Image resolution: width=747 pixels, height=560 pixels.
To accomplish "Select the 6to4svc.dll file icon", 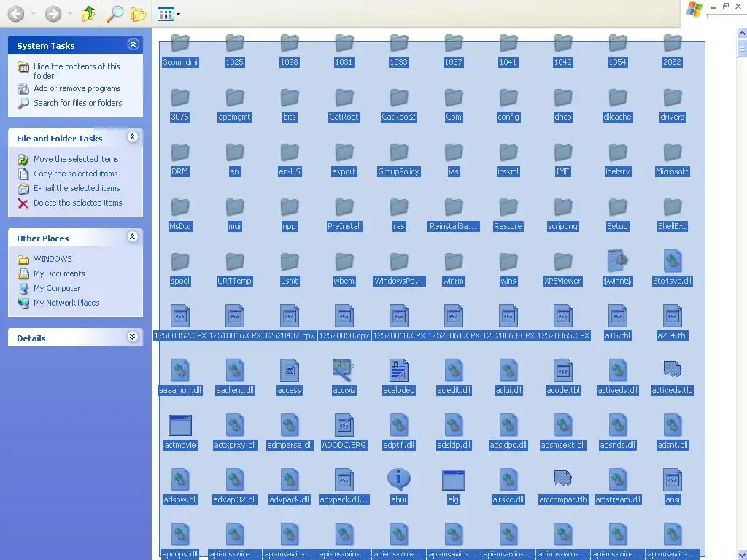I will [672, 262].
